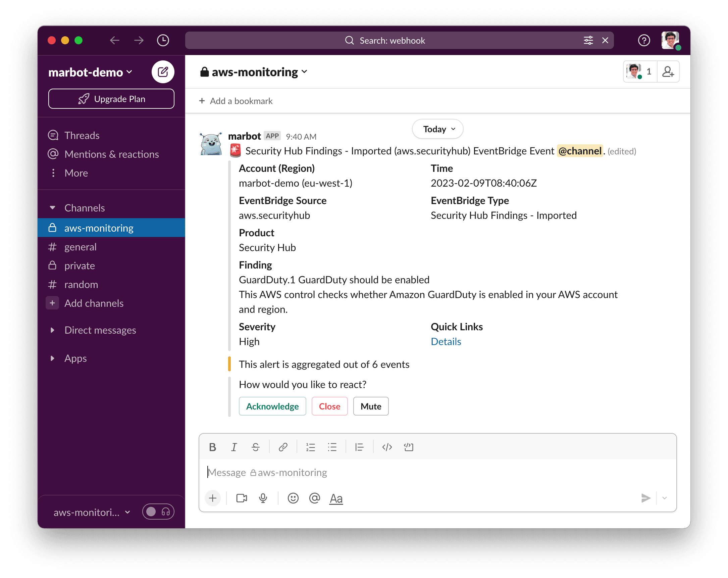Select the aws-monitoring channel in sidebar
Viewport: 728px width, 578px height.
coord(111,228)
